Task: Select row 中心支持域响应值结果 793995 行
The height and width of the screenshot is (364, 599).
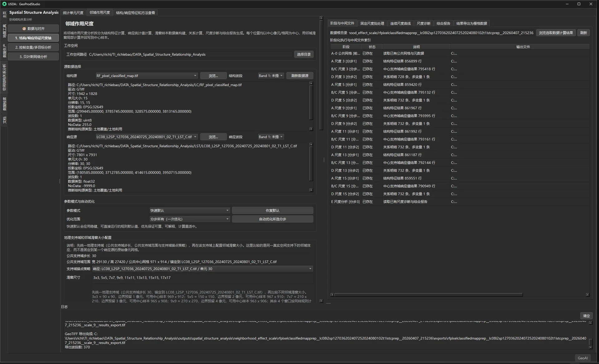Action: (460, 116)
